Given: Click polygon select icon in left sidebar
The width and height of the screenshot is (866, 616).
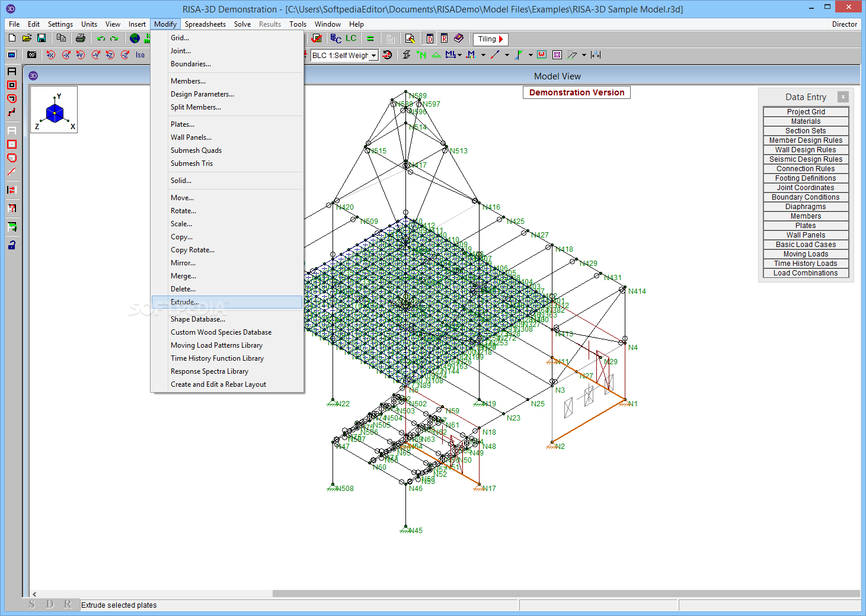Looking at the screenshot, I should pos(12,99).
